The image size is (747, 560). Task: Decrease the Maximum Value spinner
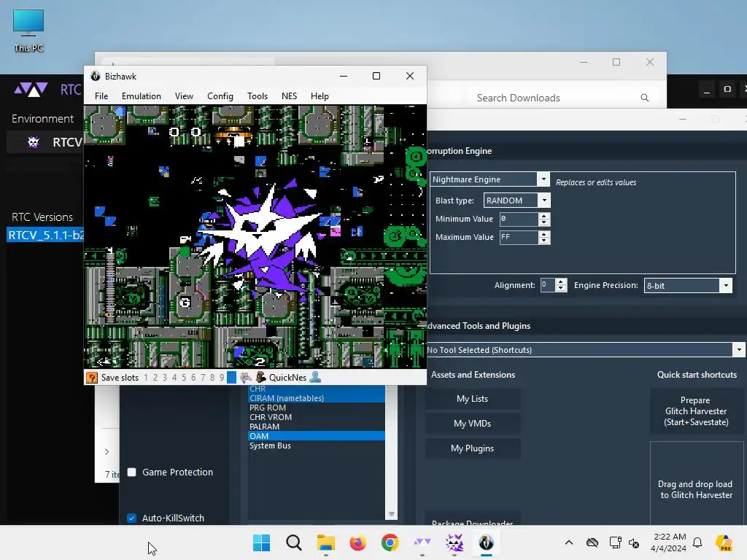(544, 241)
